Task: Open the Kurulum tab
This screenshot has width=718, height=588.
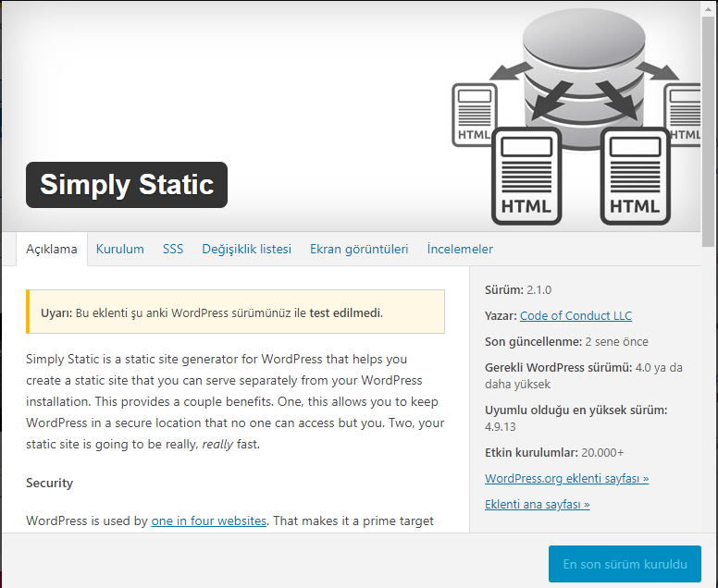Action: 120,249
